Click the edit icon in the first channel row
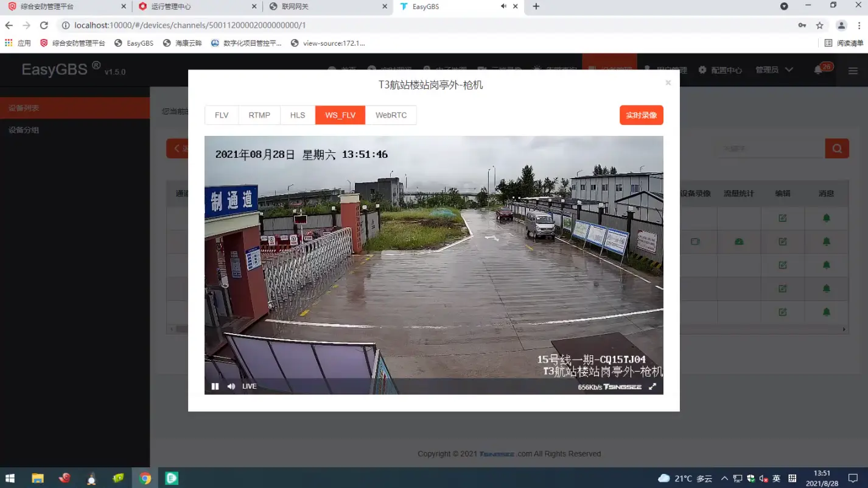The width and height of the screenshot is (868, 488). click(x=783, y=218)
